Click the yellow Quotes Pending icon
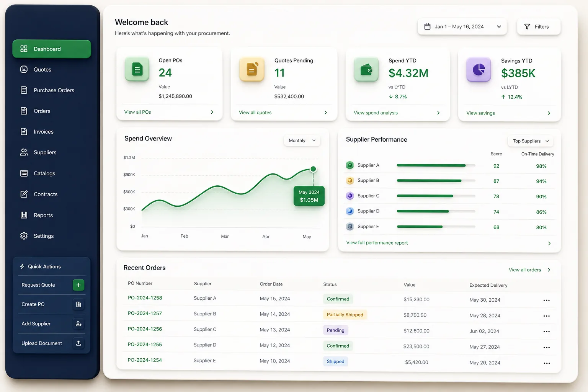The width and height of the screenshot is (588, 392). coord(252,69)
